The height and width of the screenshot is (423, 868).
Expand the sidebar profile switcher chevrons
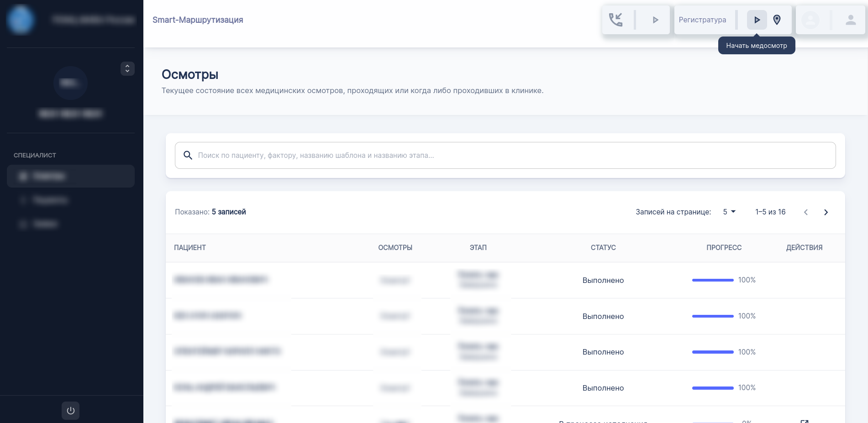[127, 68]
